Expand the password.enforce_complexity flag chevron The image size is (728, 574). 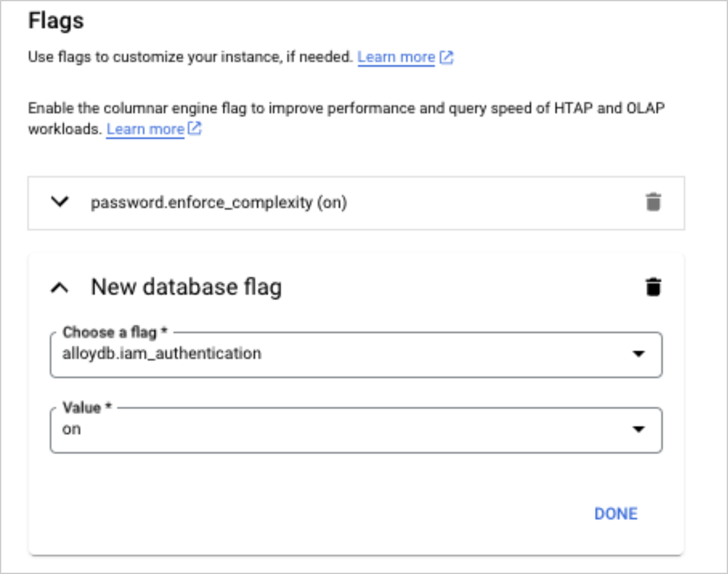pos(60,202)
